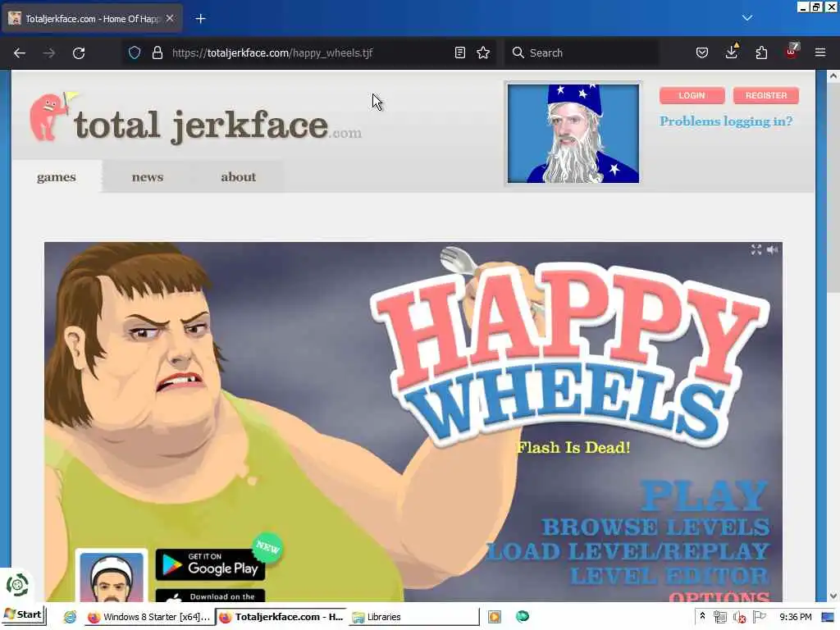Switch to Totaljerkface.com taskbar button

pos(281,617)
